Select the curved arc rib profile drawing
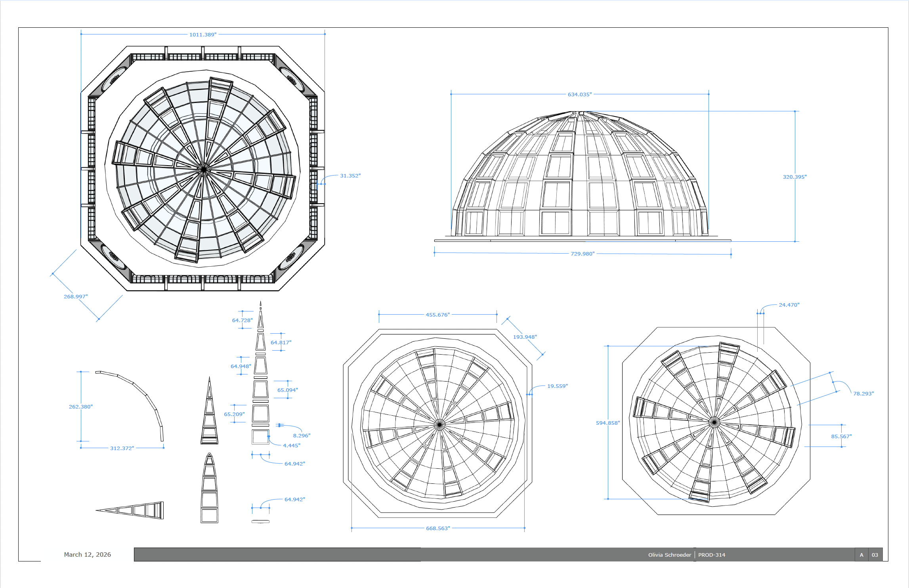This screenshot has width=909, height=588. 130,406
